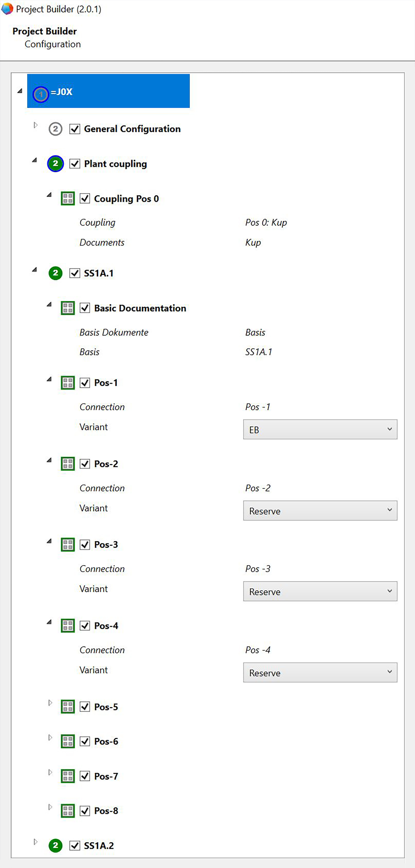The height and width of the screenshot is (868, 415).
Task: Click the green level 2 icon beside Plant coupling
Action: (55, 164)
